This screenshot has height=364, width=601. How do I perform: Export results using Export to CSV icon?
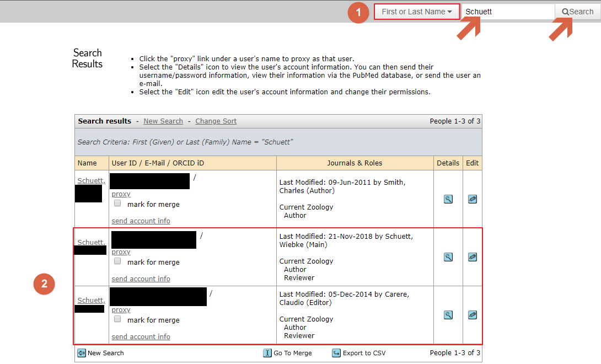click(x=336, y=353)
